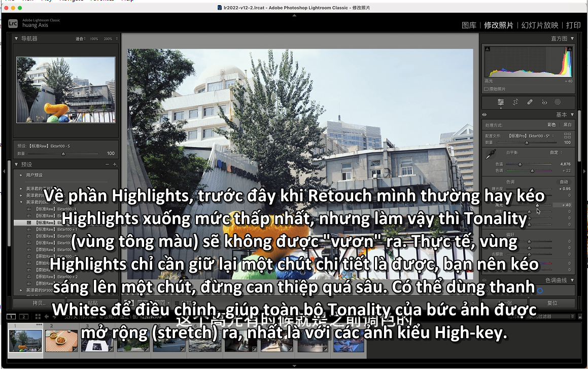The width and height of the screenshot is (588, 369).
Task: Select the Edit sliders tool icon
Action: pyautogui.click(x=501, y=102)
